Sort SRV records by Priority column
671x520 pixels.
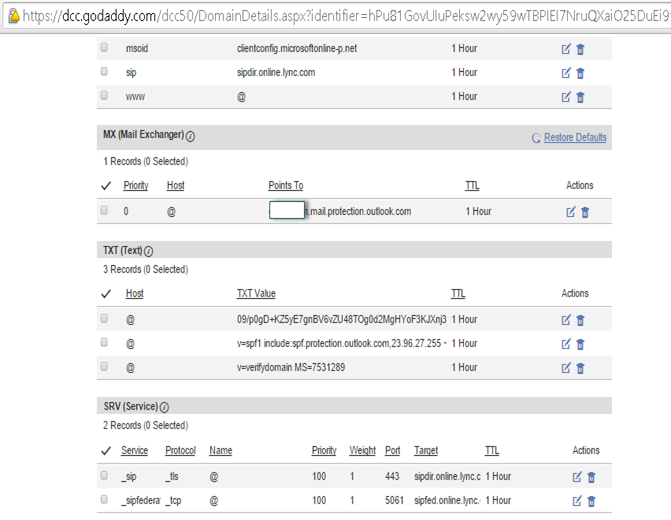pos(324,450)
